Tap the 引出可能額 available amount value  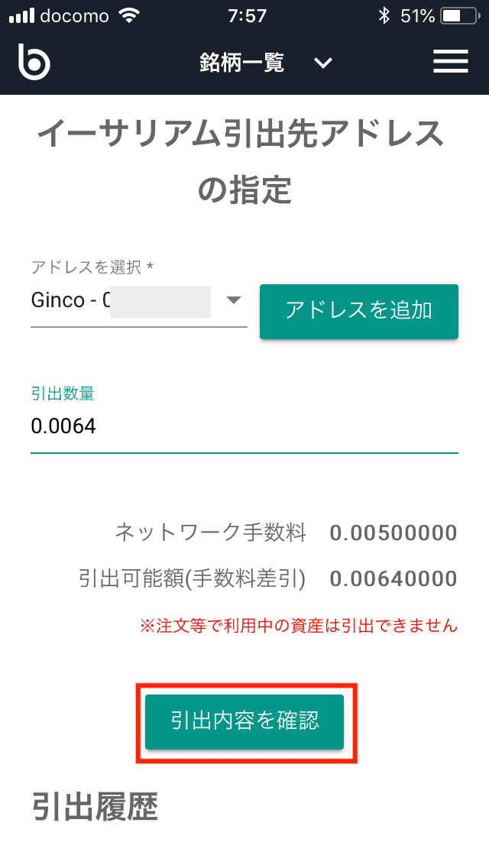pyautogui.click(x=393, y=579)
